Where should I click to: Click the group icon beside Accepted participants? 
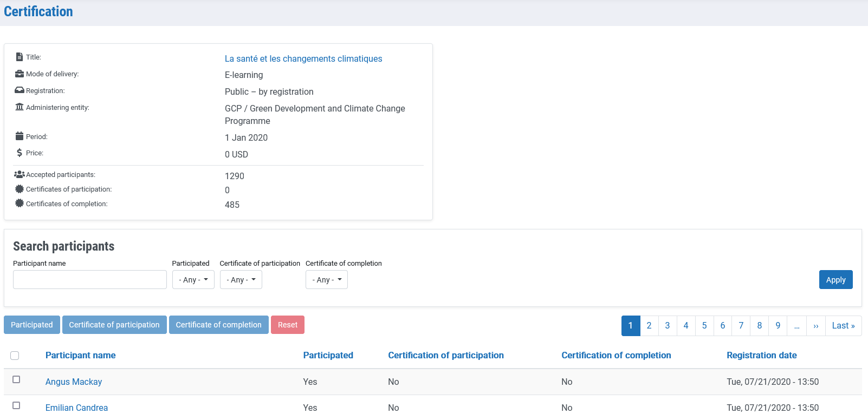coord(20,174)
